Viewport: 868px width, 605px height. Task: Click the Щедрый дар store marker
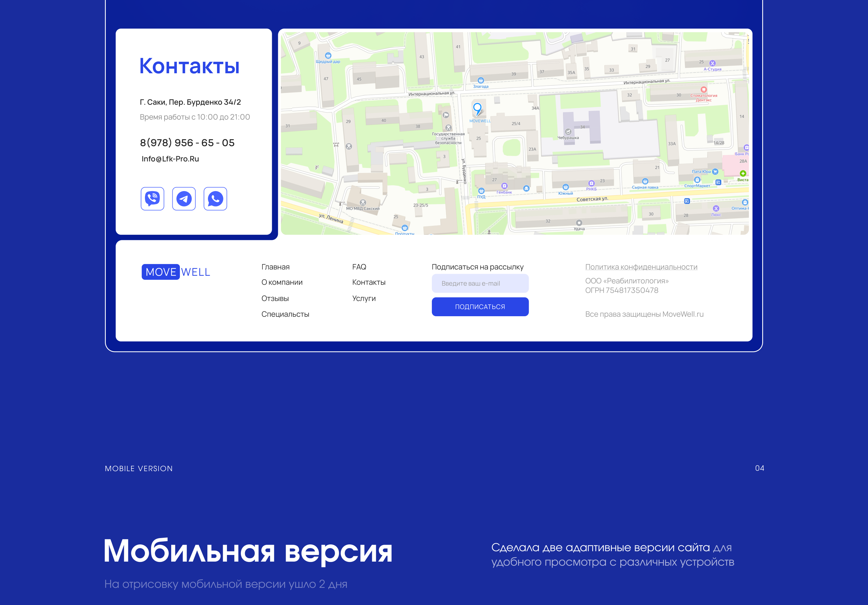[328, 55]
